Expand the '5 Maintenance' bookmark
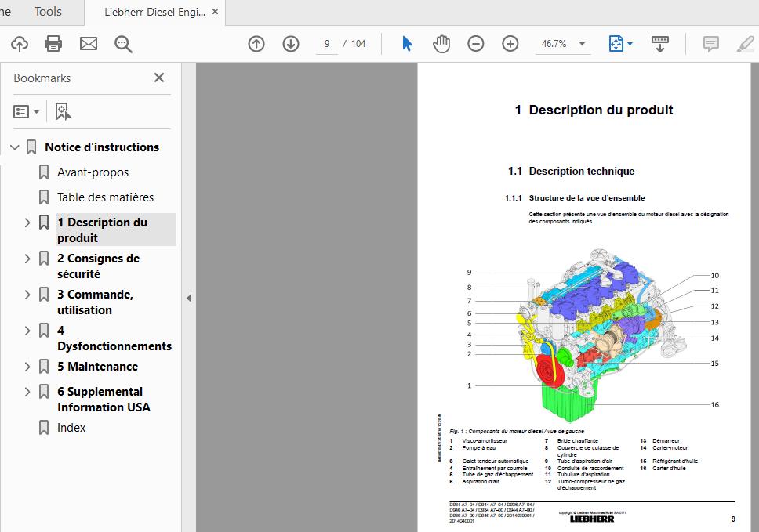The image size is (759, 532). point(27,367)
